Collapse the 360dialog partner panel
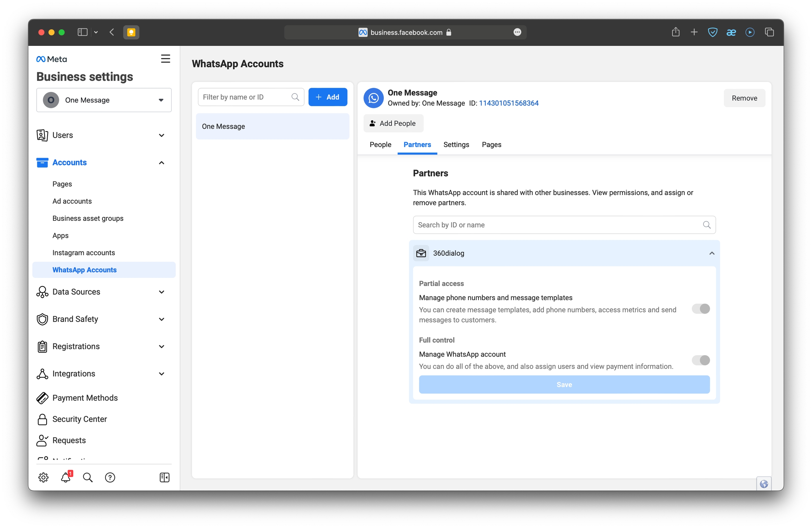 pos(712,253)
